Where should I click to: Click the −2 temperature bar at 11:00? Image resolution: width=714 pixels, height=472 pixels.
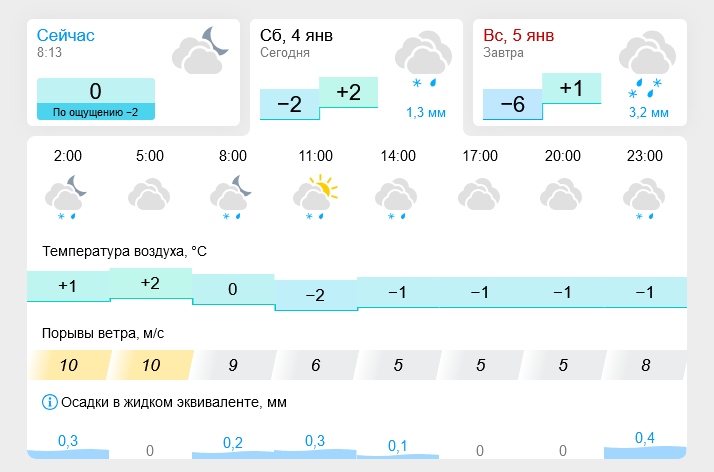coord(316,295)
